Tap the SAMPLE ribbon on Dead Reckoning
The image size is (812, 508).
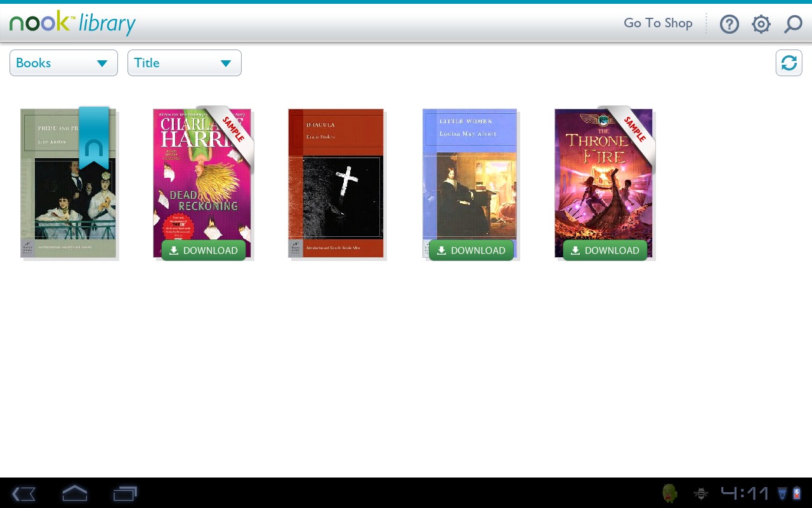228,135
